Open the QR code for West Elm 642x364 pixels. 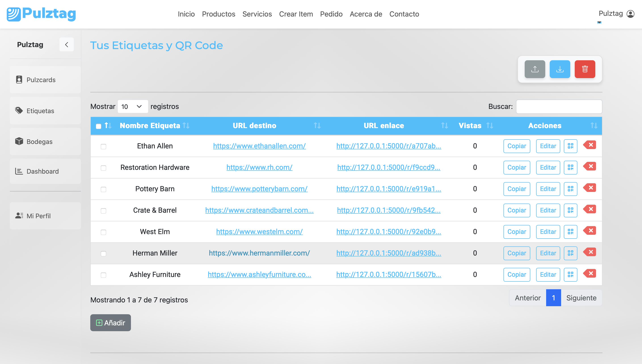point(570,232)
